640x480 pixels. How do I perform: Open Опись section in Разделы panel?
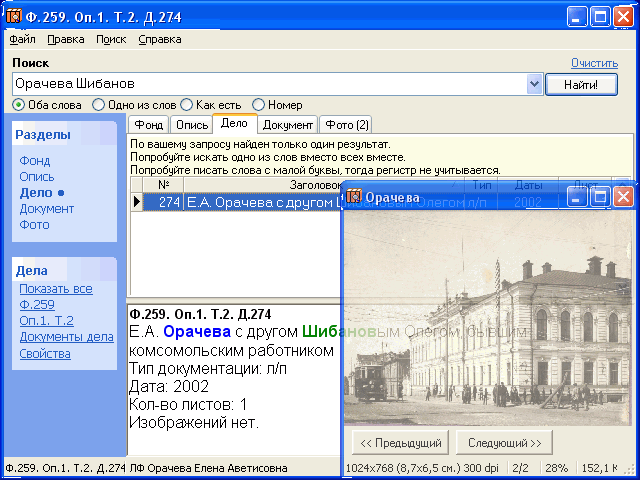click(37, 177)
